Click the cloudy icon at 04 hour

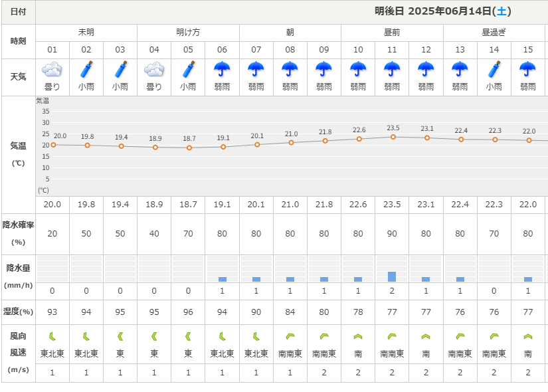[x=154, y=69]
